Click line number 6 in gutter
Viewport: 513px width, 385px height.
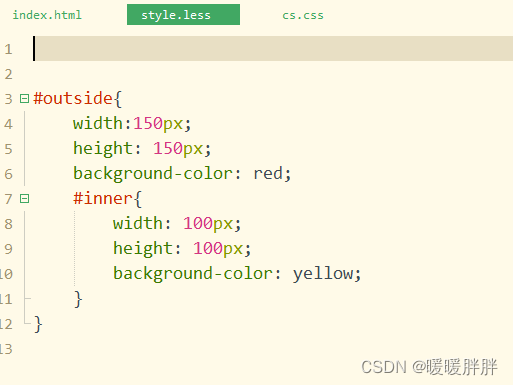click(x=9, y=174)
